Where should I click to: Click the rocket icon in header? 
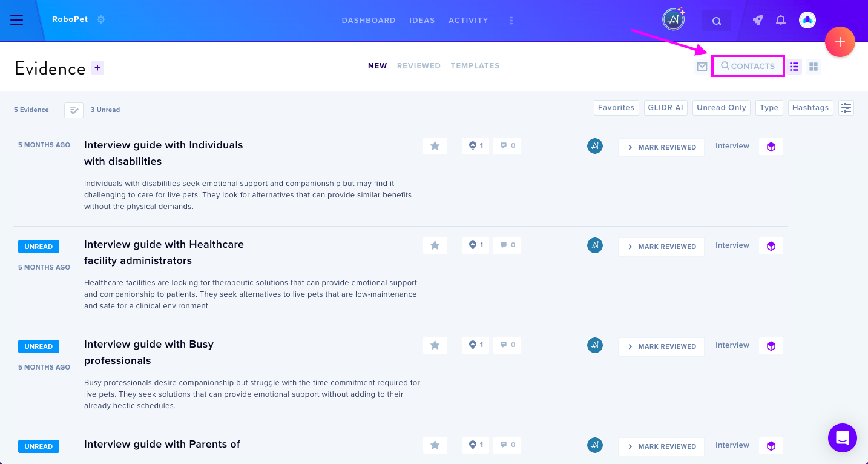(x=758, y=20)
